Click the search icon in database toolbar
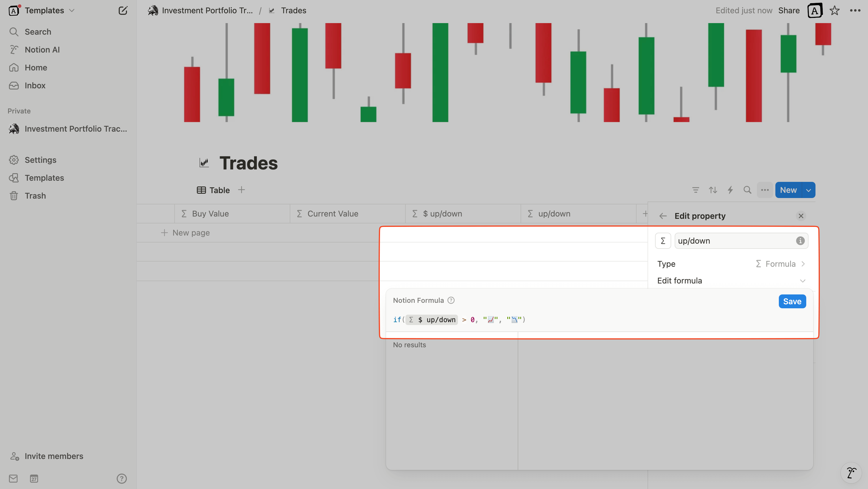The width and height of the screenshot is (868, 489). tap(748, 190)
